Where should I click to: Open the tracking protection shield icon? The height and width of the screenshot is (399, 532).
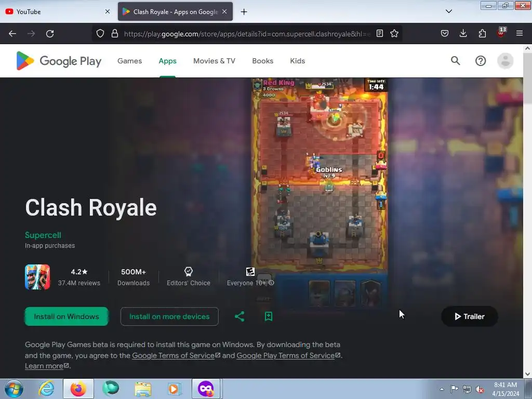100,33
